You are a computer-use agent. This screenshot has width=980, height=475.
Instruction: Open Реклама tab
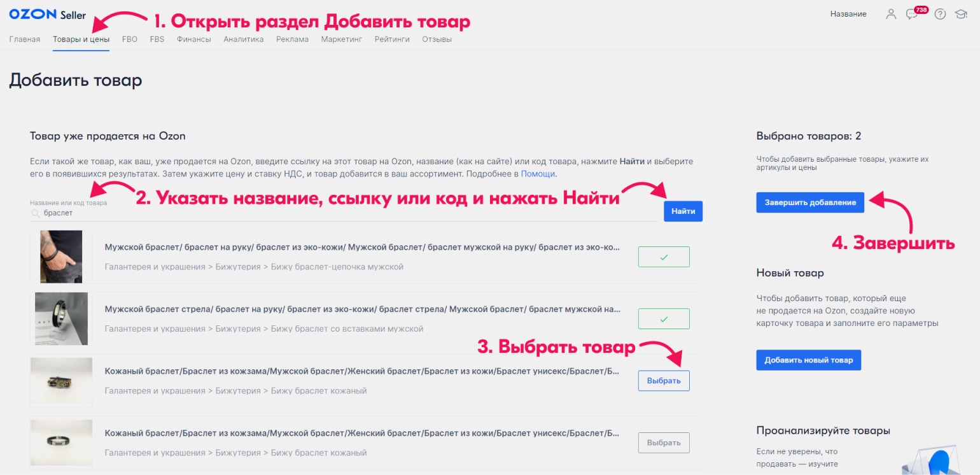click(x=292, y=39)
